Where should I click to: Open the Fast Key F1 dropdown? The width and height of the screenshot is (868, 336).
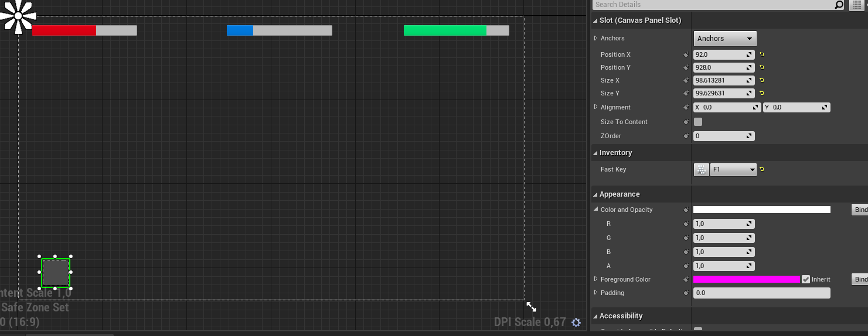[733, 170]
